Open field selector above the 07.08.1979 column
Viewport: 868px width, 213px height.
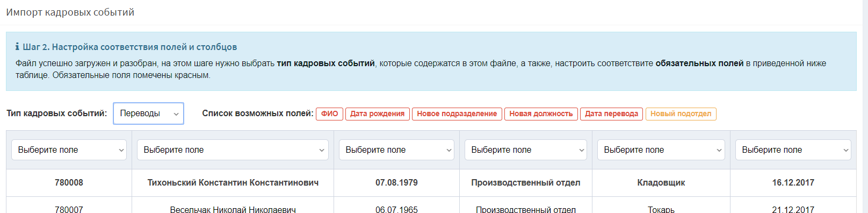point(396,150)
